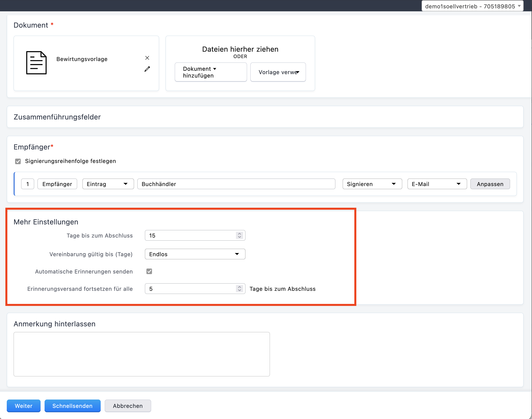Click the Tage bis zum Abschluss stepper arrows

click(240, 236)
